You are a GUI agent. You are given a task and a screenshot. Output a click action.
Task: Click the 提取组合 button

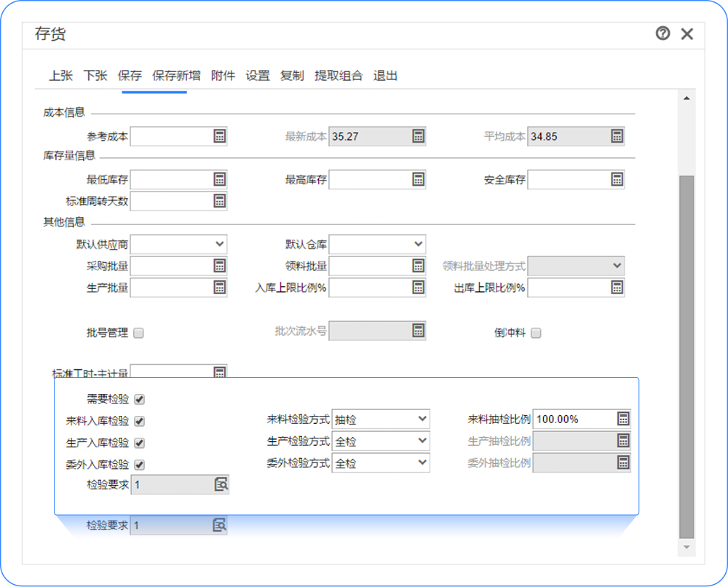coord(338,76)
